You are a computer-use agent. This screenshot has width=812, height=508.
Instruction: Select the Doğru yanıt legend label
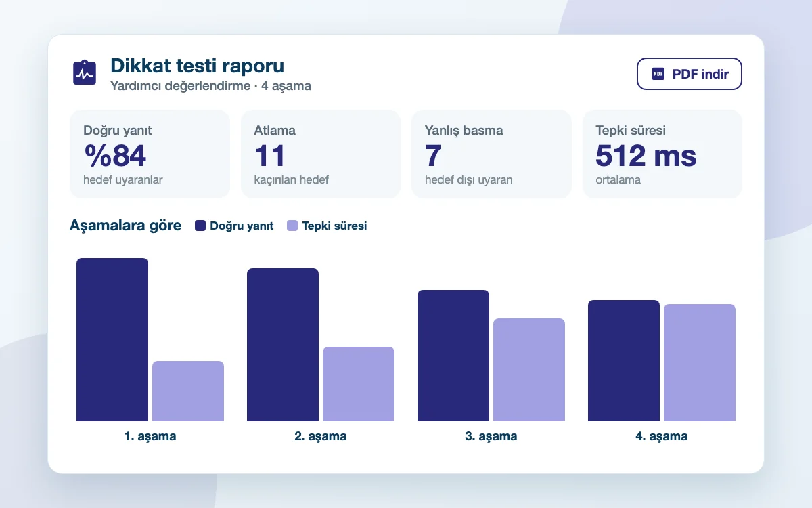242,226
